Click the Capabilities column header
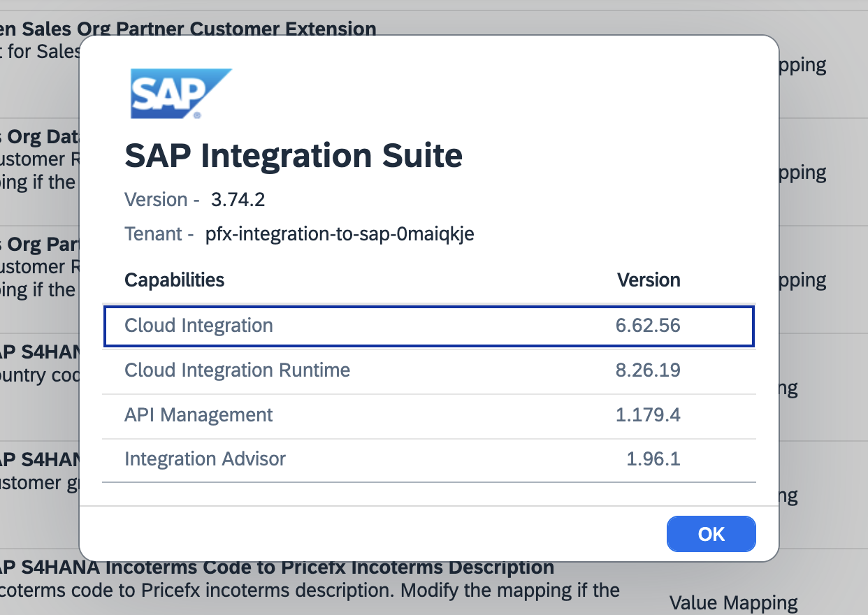868x615 pixels. (174, 280)
